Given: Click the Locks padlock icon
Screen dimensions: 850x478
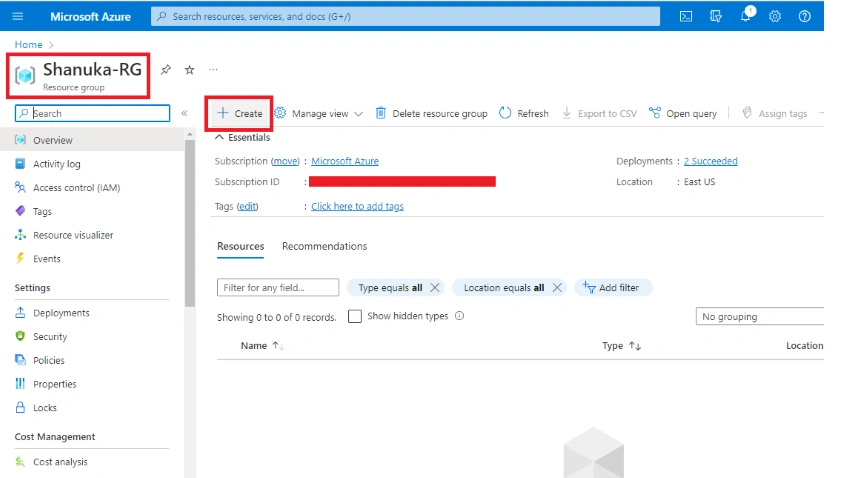Looking at the screenshot, I should 20,407.
